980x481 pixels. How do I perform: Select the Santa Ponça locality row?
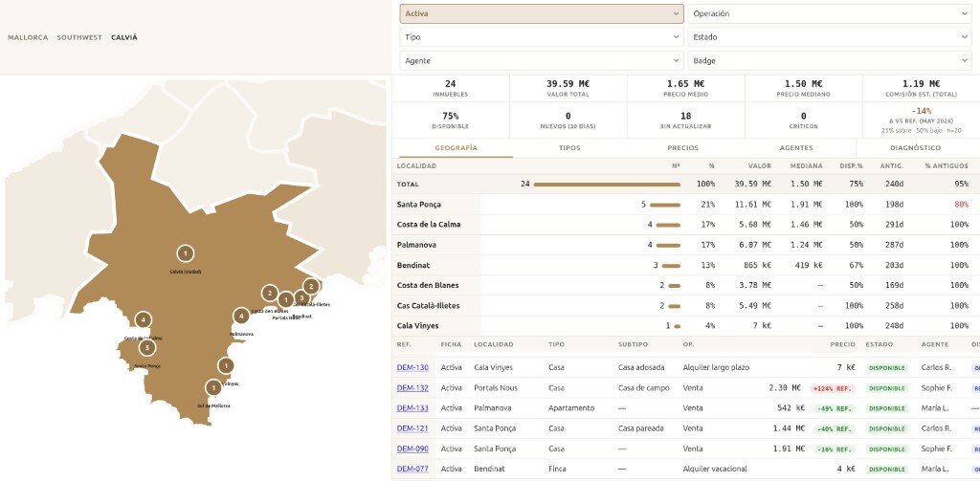(685, 205)
